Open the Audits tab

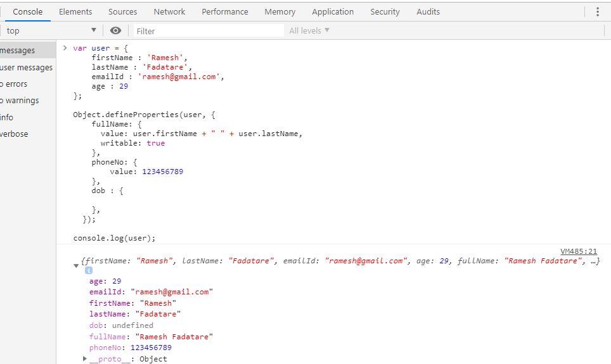pos(428,11)
